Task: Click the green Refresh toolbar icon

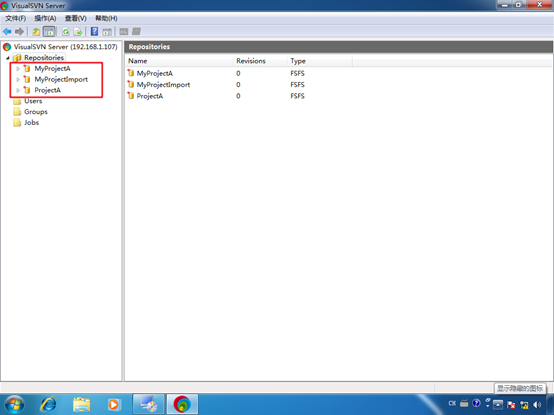Action: (x=66, y=32)
